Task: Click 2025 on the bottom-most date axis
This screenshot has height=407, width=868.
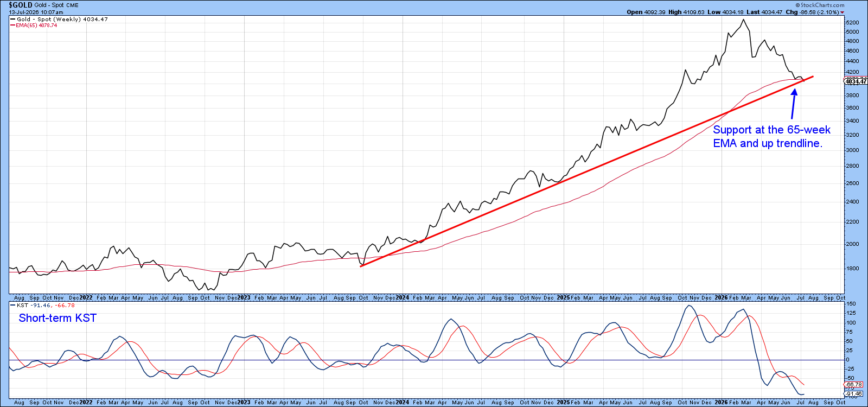Action: 563,403
